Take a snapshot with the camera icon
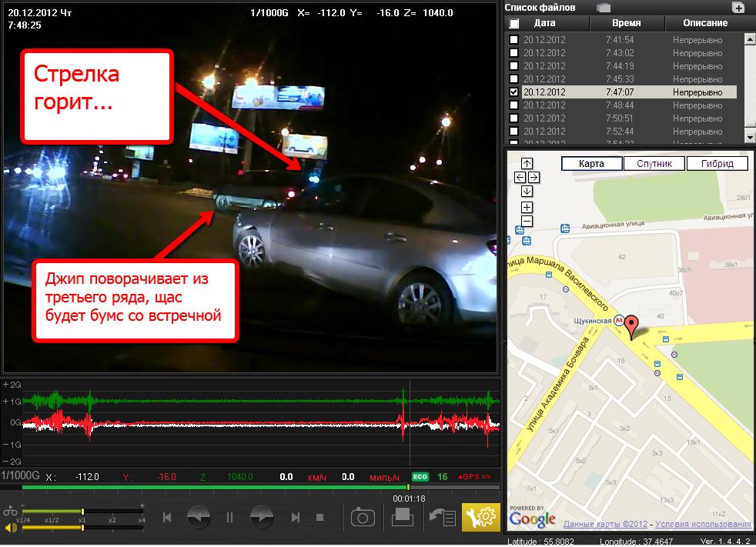 363,517
